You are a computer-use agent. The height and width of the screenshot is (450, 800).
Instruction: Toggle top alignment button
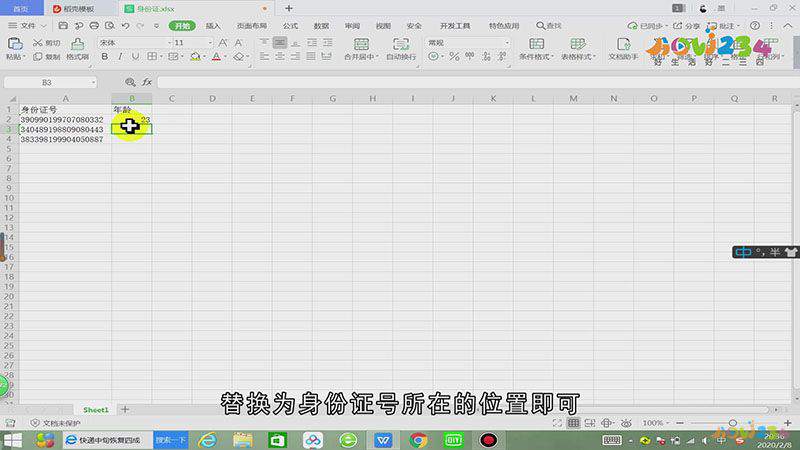coord(264,43)
